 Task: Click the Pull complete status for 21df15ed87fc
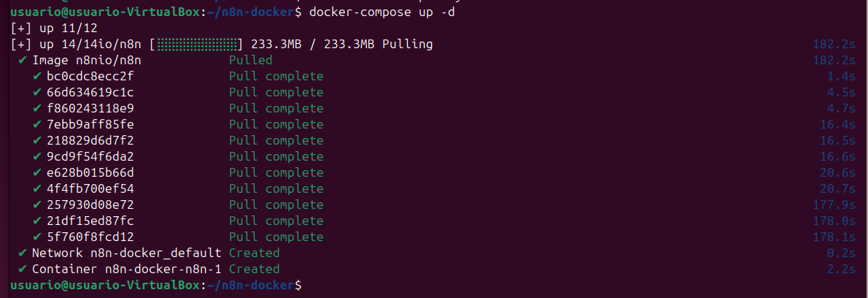(x=276, y=221)
